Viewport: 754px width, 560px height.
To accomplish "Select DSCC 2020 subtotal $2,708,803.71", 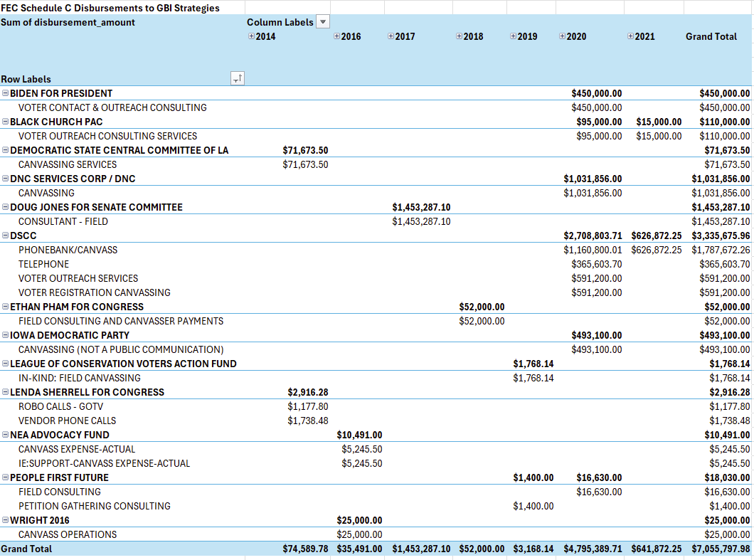I will pos(593,236).
